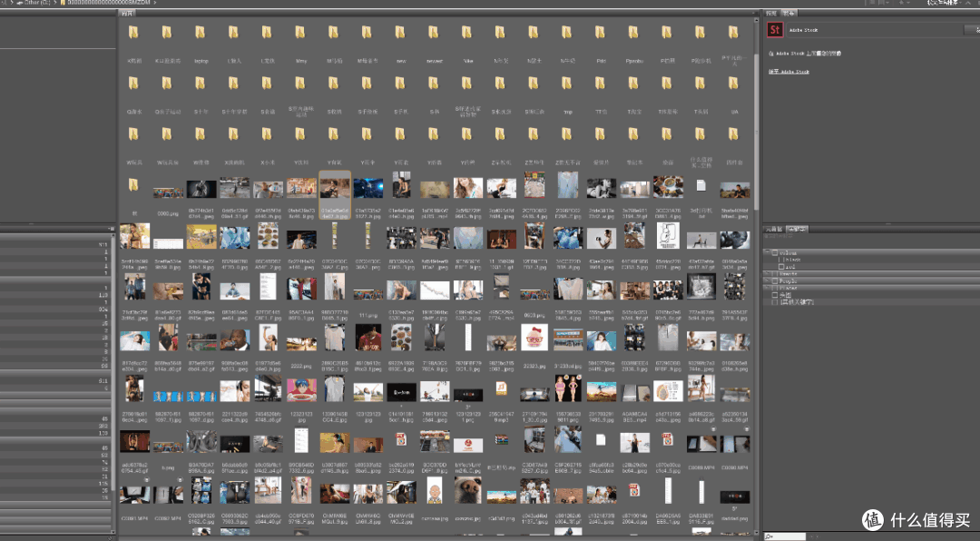Check the "Places" keyword checkbox

[774, 288]
